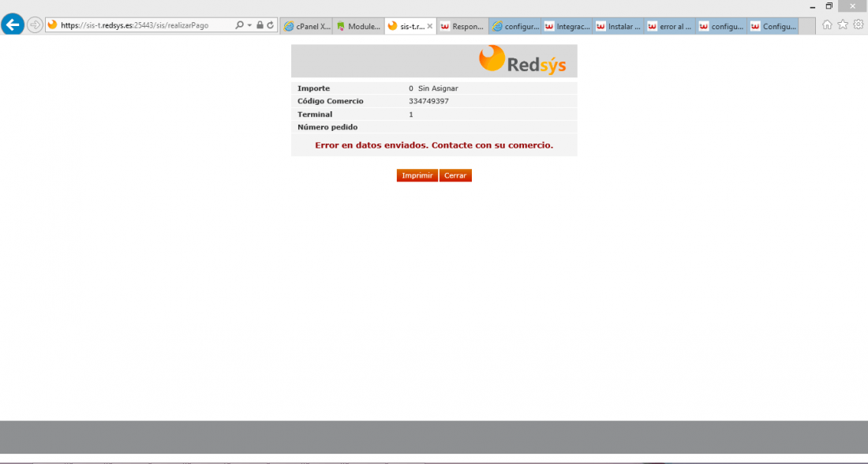868x464 pixels.
Task: Go back with the blue Back arrow
Action: pos(12,24)
